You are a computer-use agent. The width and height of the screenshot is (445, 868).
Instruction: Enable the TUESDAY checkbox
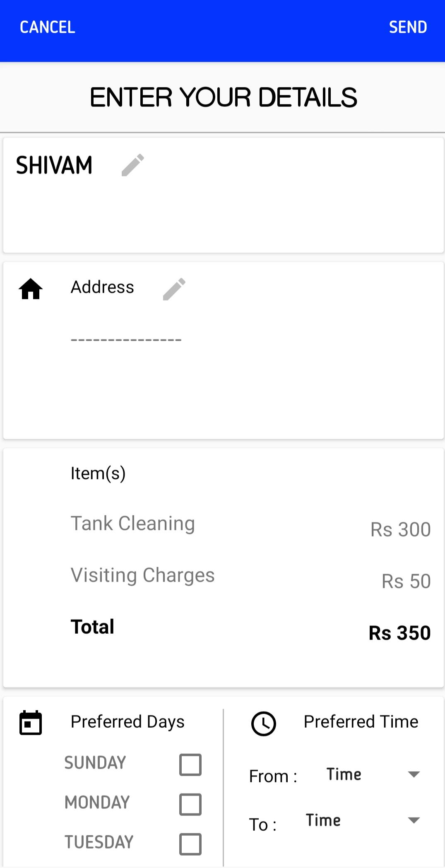(190, 844)
